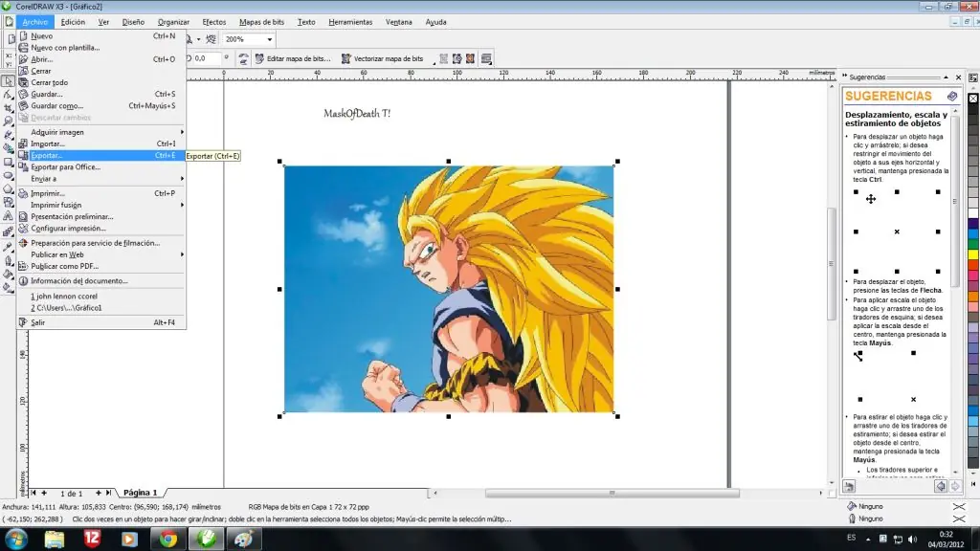Viewport: 980px width, 551px height.
Task: Open the zoom level dropdown showing 200%
Action: coord(269,39)
